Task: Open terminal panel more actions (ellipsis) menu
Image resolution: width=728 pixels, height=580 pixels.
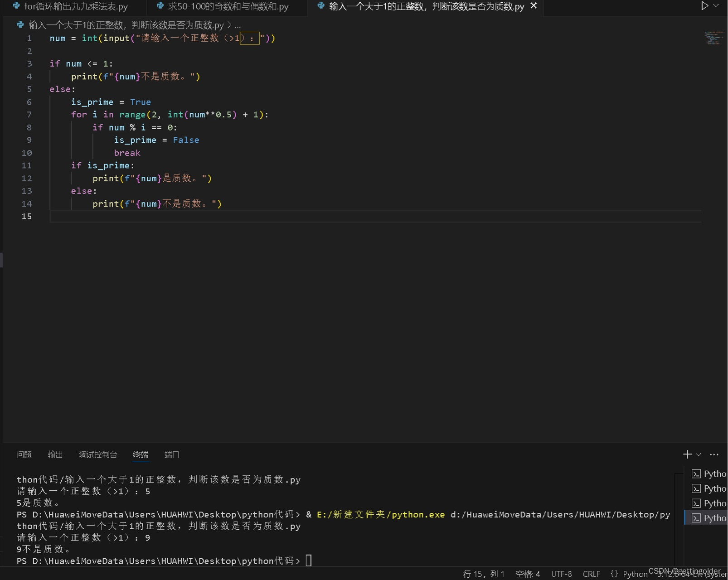Action: (x=714, y=454)
